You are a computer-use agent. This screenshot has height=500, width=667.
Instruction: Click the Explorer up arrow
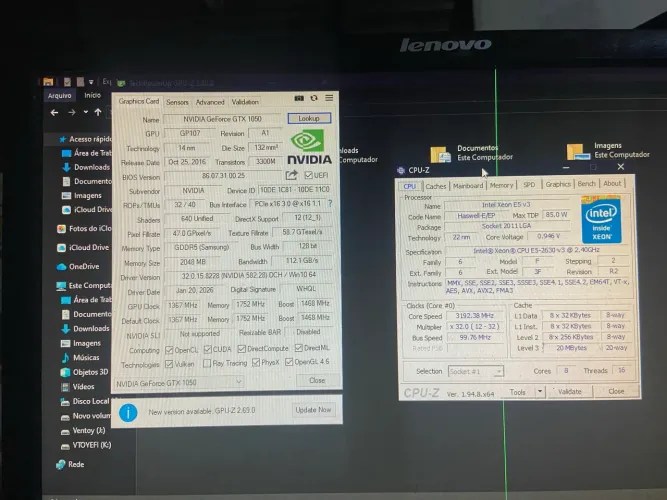pos(98,112)
